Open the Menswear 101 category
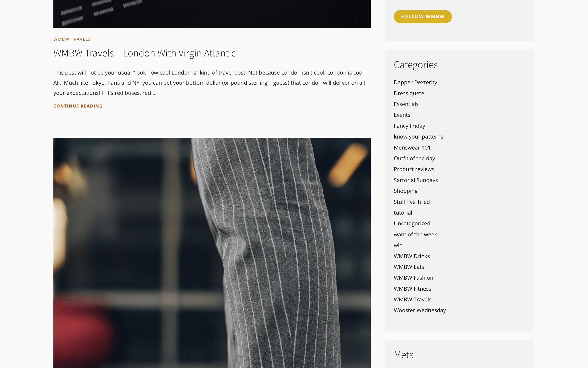 (x=412, y=147)
